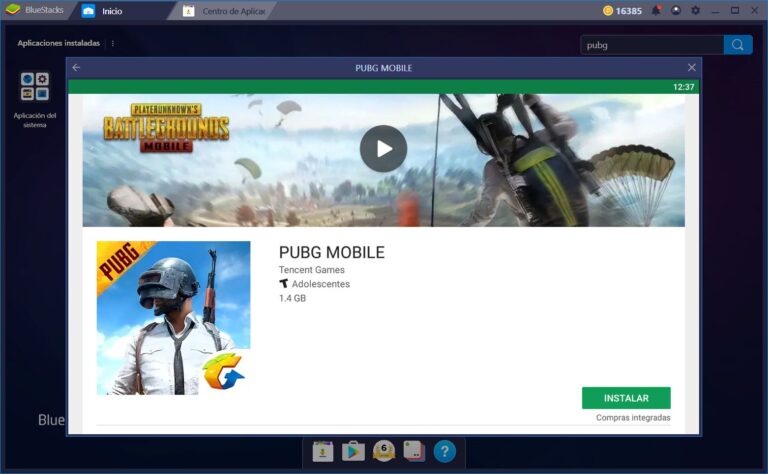Click the Battlegrounds Mobile banner logo
Viewport: 768px width, 474px height.
tap(166, 128)
